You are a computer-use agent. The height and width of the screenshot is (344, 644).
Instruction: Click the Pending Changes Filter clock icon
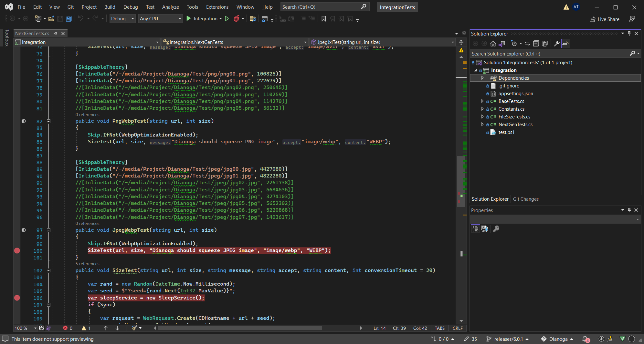[514, 44]
